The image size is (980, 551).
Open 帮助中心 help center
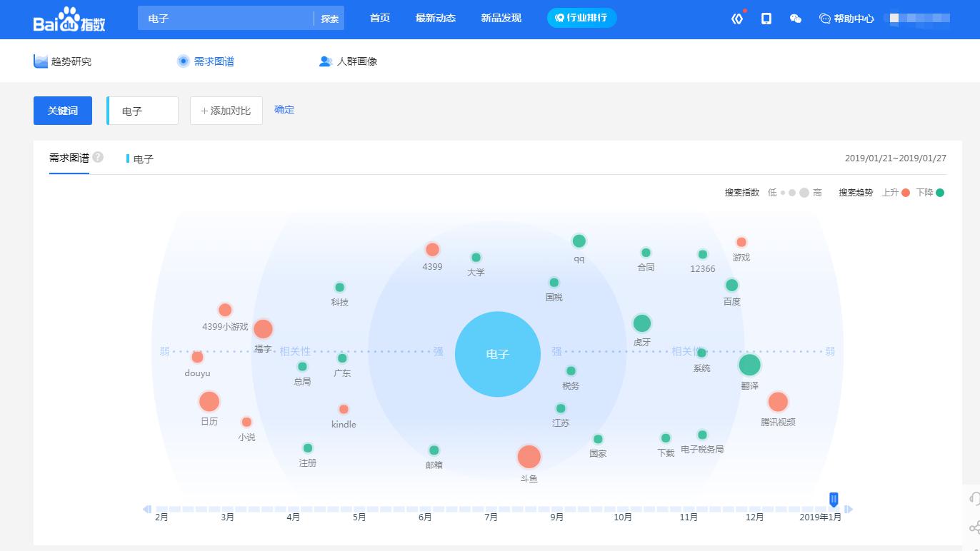click(846, 19)
